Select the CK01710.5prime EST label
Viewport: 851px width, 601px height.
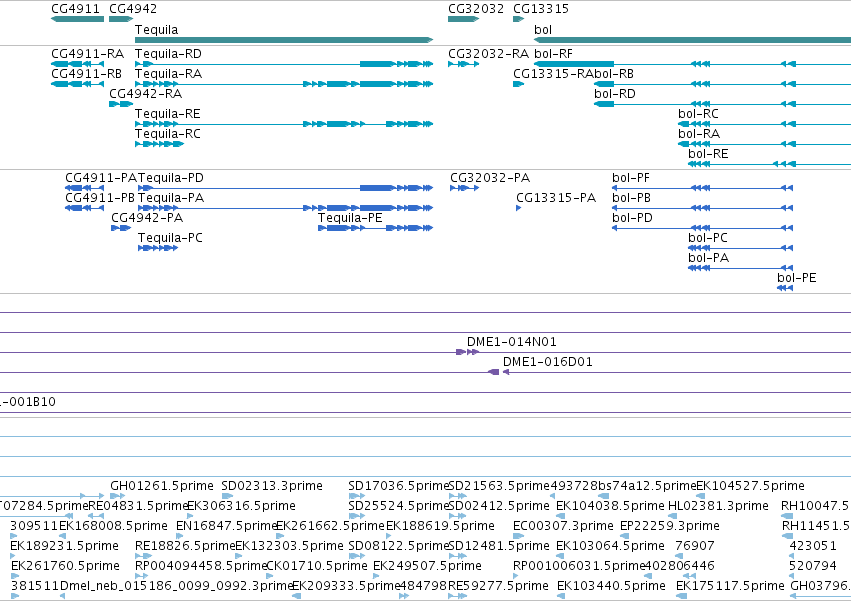pyautogui.click(x=317, y=566)
